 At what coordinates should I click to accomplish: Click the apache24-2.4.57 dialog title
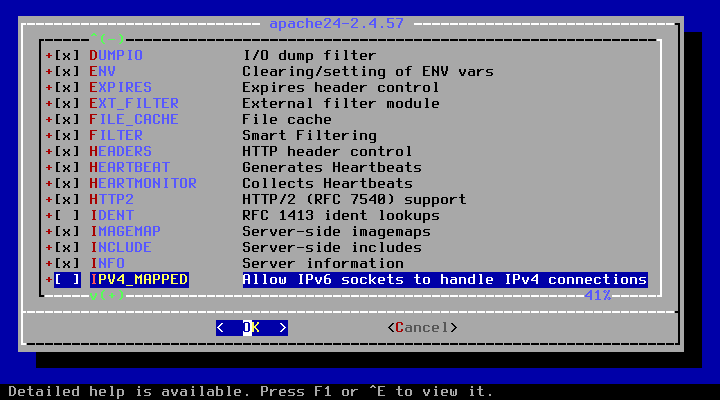click(x=337, y=23)
